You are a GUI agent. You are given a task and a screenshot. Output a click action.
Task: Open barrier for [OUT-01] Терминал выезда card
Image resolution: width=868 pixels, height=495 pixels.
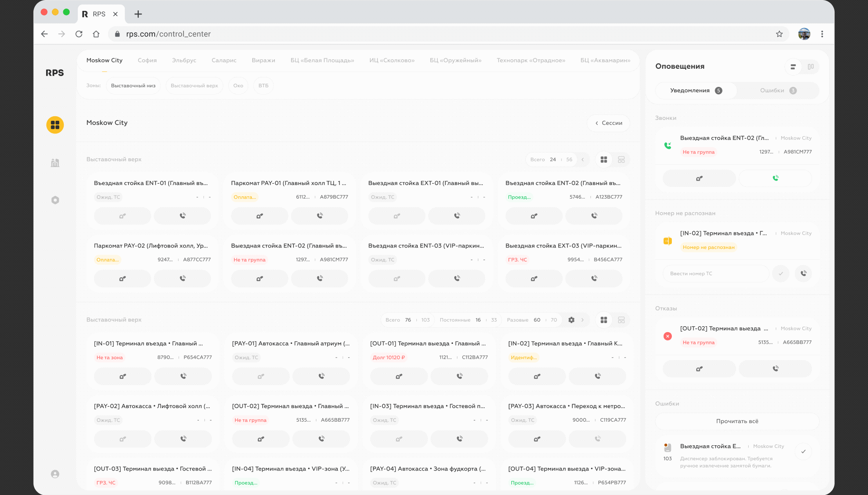[399, 376]
